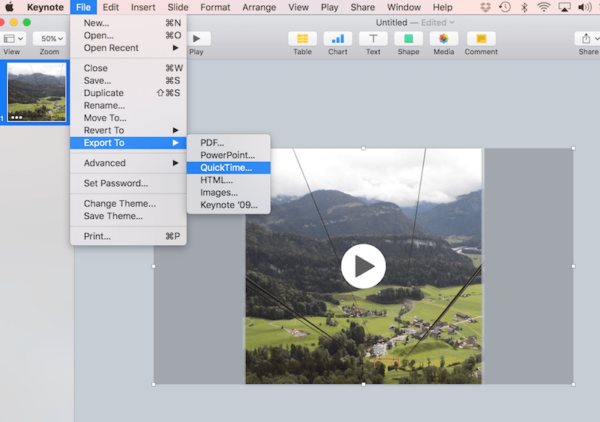The height and width of the screenshot is (422, 600).
Task: Choose Save Theme... menu item
Action: [x=128, y=216]
